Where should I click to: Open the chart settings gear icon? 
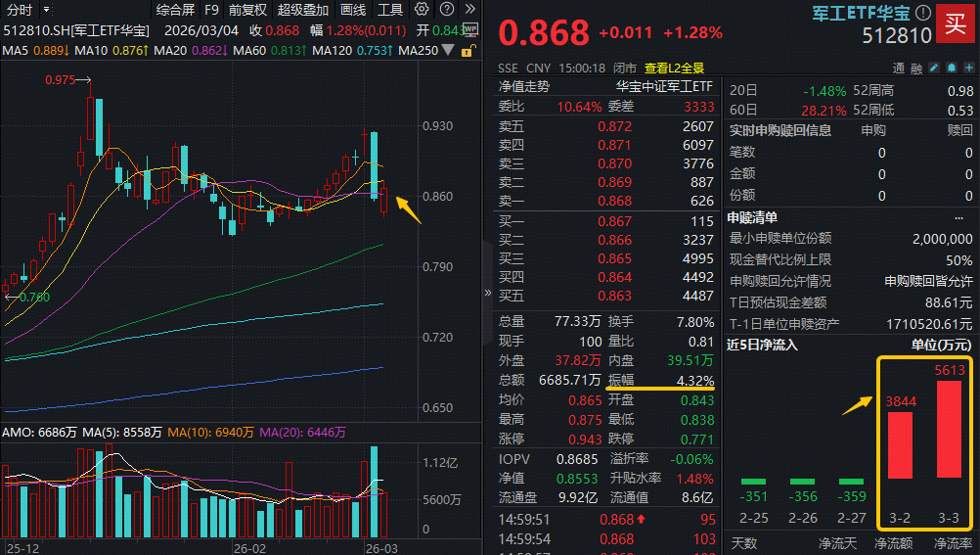click(x=421, y=10)
